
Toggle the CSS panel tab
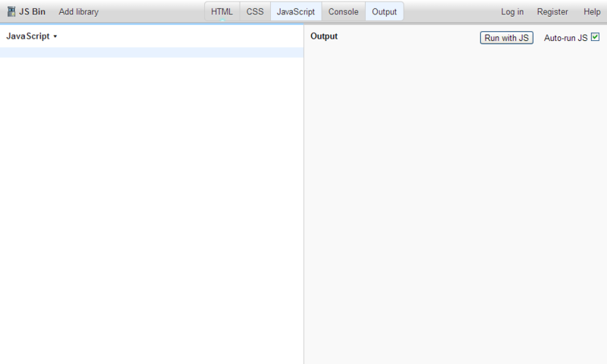(x=255, y=11)
